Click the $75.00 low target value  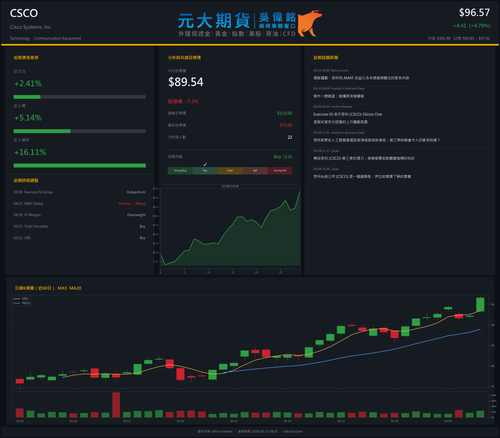click(286, 125)
